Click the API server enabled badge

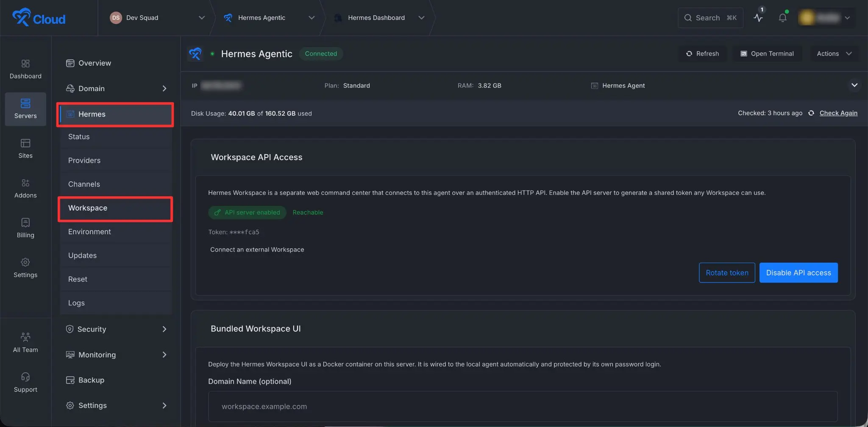pyautogui.click(x=247, y=213)
